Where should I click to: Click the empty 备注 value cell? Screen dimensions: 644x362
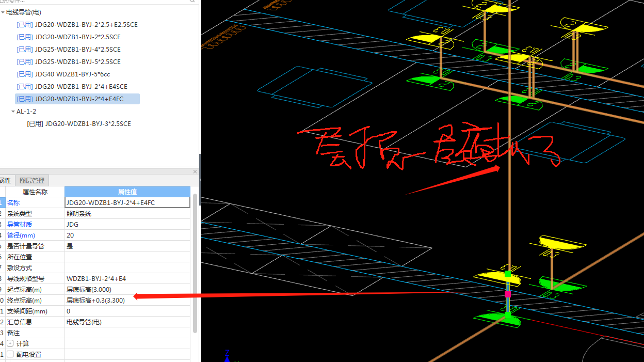click(x=127, y=333)
